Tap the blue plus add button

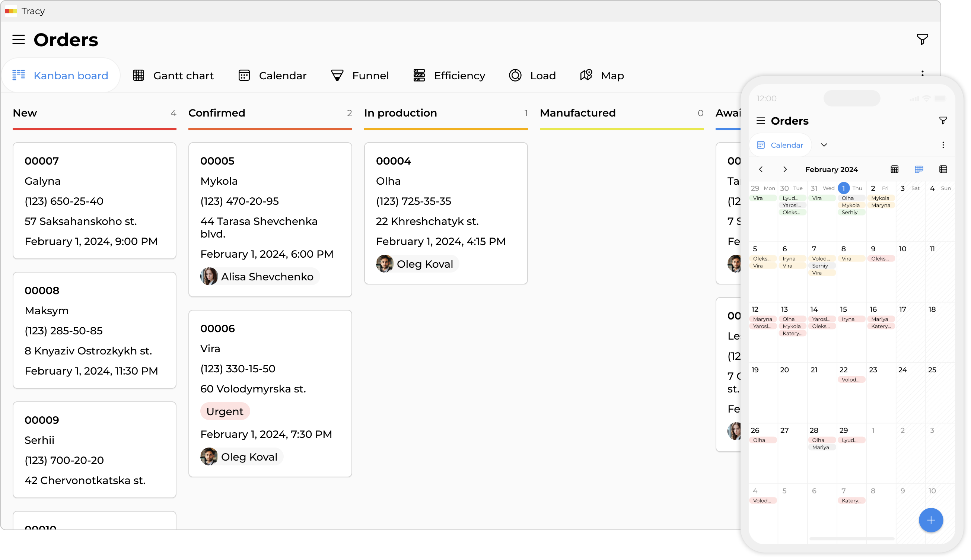(x=931, y=520)
